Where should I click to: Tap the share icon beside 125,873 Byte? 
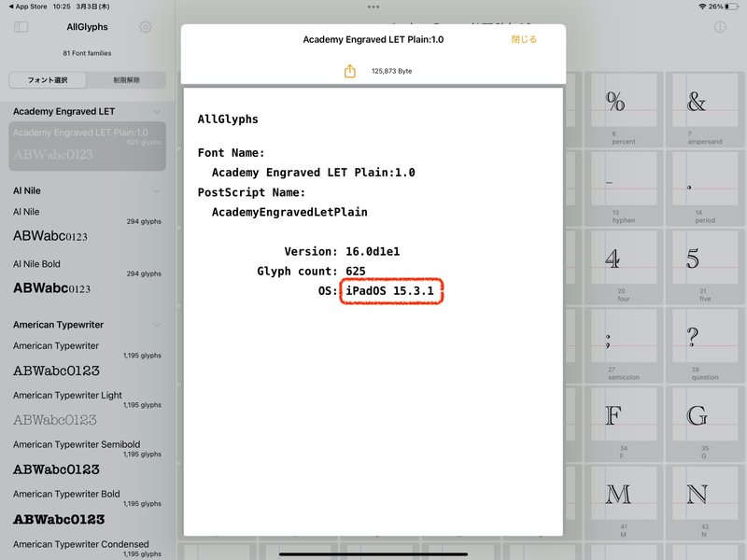tap(349, 71)
